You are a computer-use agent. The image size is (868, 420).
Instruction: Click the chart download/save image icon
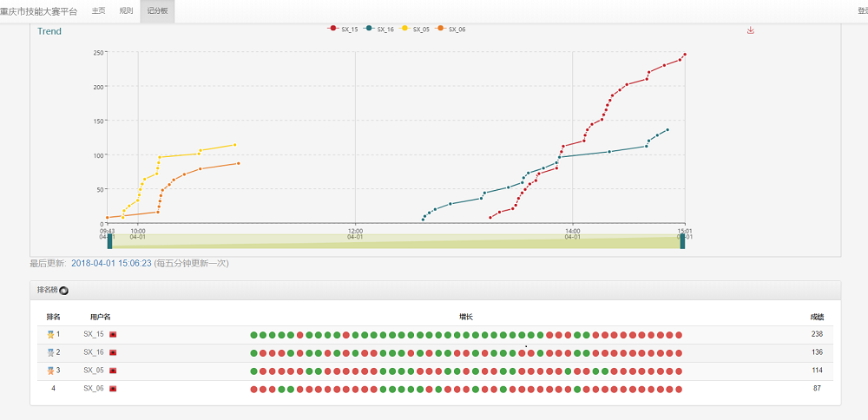coord(751,30)
